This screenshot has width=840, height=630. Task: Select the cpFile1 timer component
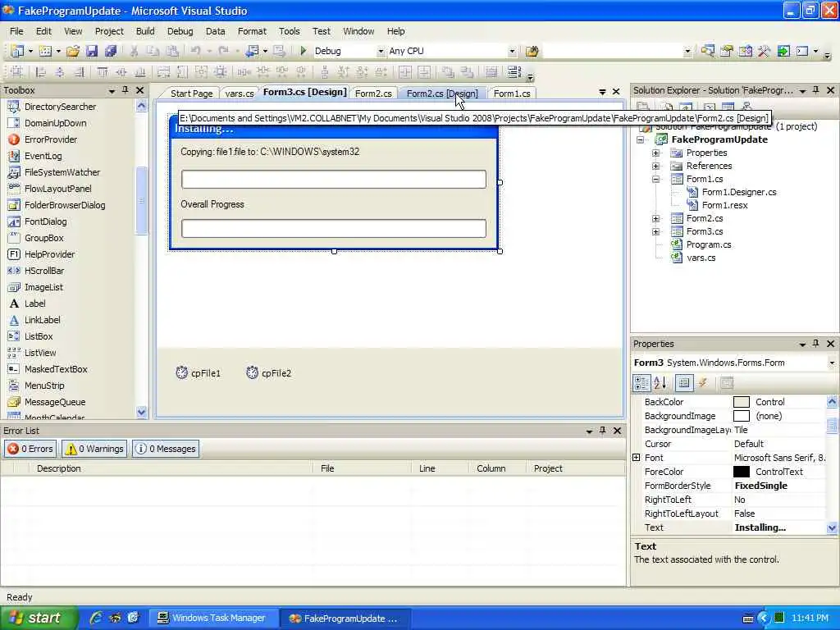click(x=199, y=373)
